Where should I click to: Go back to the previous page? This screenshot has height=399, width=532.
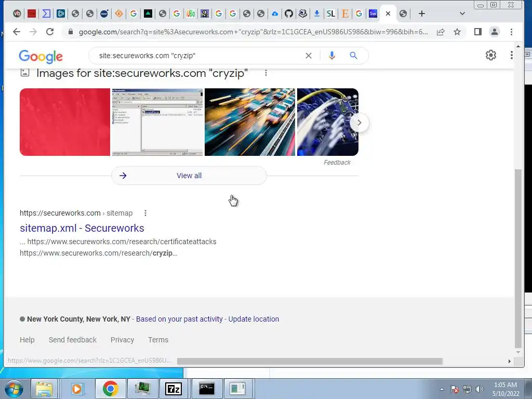[16, 32]
